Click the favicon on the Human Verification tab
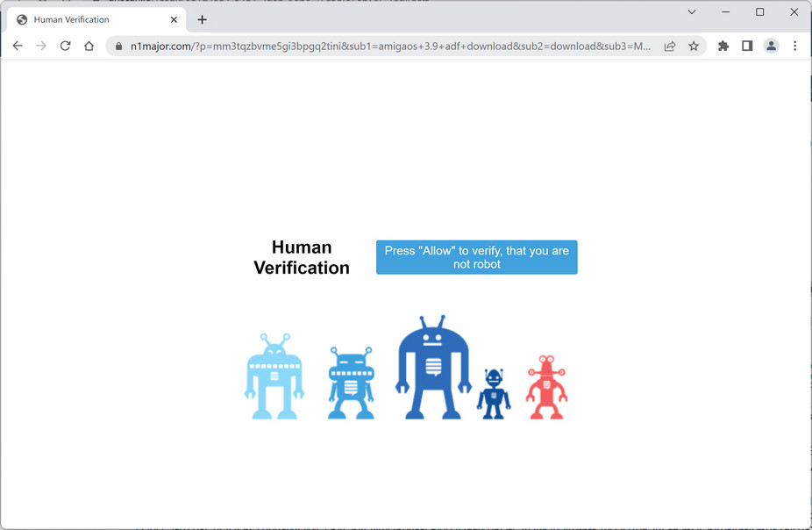This screenshot has height=530, width=812. [21, 18]
